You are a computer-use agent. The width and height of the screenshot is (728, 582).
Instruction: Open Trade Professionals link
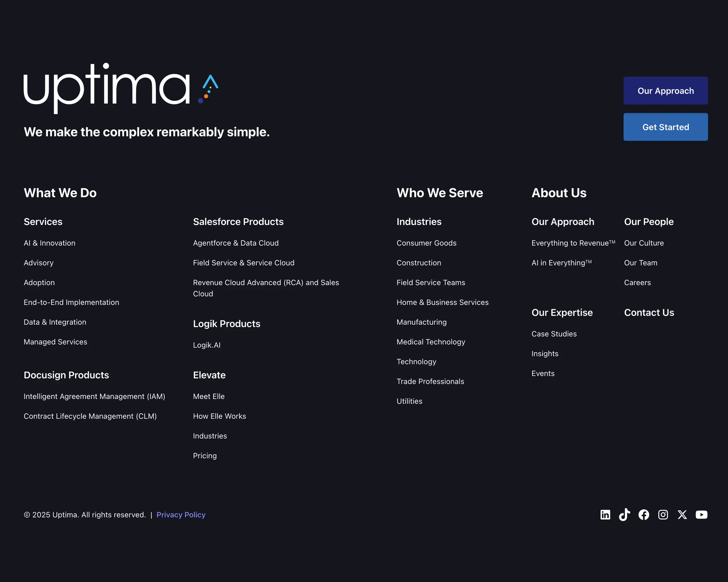pyautogui.click(x=430, y=381)
